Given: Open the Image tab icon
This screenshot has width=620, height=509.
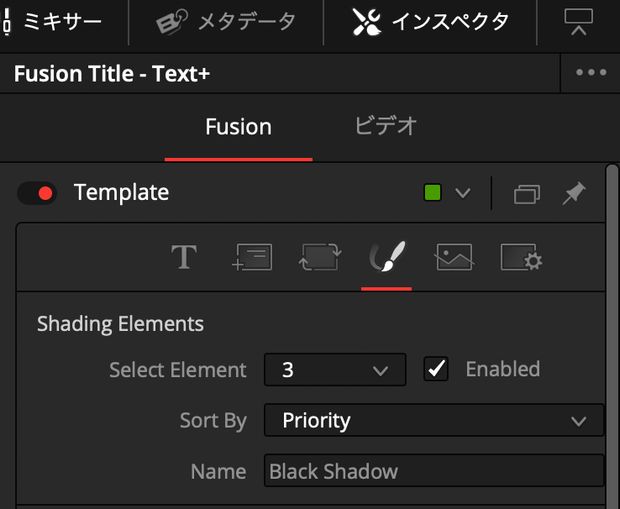Looking at the screenshot, I should click(x=454, y=257).
